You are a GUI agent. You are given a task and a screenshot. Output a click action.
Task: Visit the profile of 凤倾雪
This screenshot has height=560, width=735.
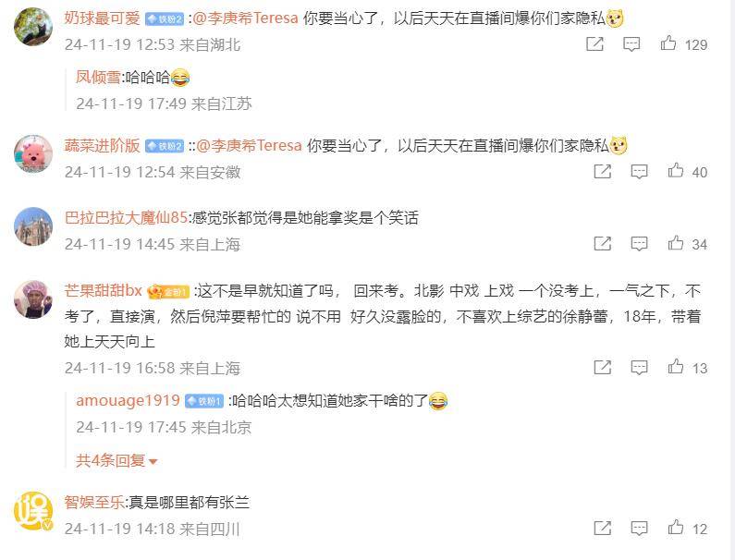(x=98, y=77)
